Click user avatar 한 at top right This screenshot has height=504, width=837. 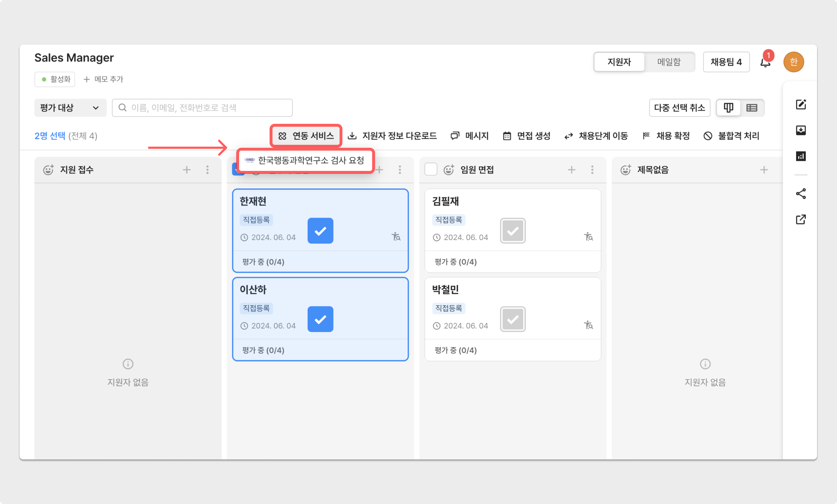[x=794, y=62]
